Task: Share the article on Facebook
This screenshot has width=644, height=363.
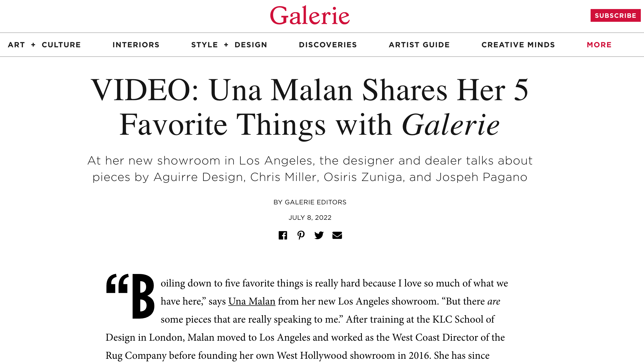Action: [283, 235]
